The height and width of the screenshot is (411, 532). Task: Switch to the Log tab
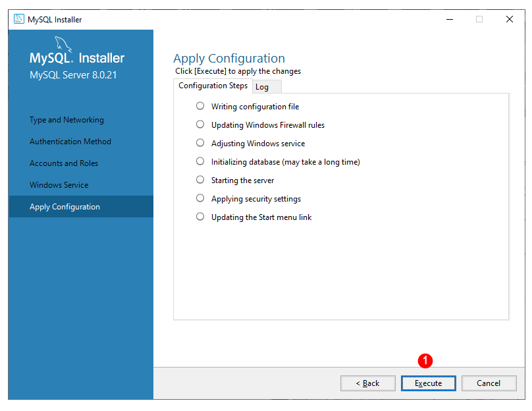point(267,87)
